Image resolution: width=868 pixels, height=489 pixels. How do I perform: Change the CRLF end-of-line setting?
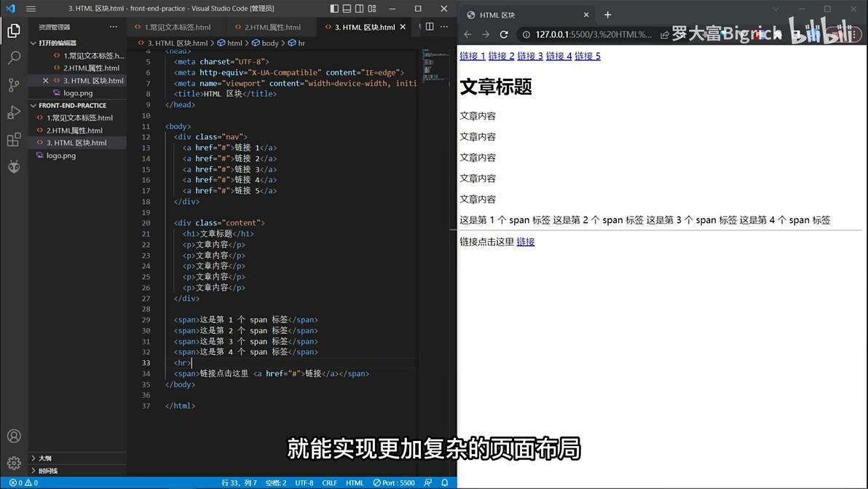pyautogui.click(x=329, y=483)
